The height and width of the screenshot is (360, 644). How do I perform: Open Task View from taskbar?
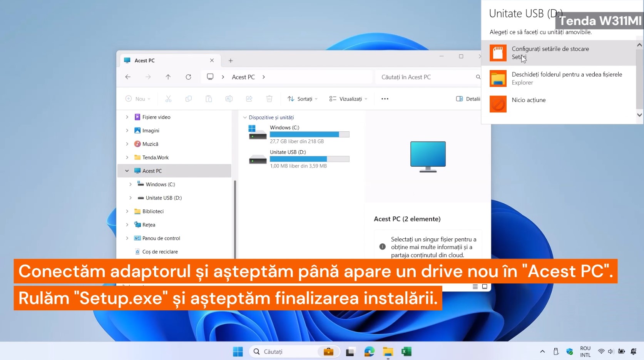click(x=350, y=352)
